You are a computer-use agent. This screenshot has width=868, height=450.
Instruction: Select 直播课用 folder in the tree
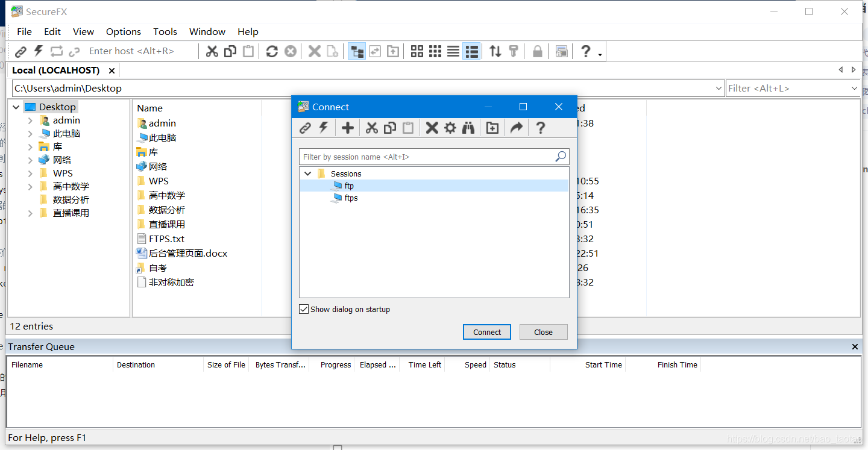coord(71,213)
